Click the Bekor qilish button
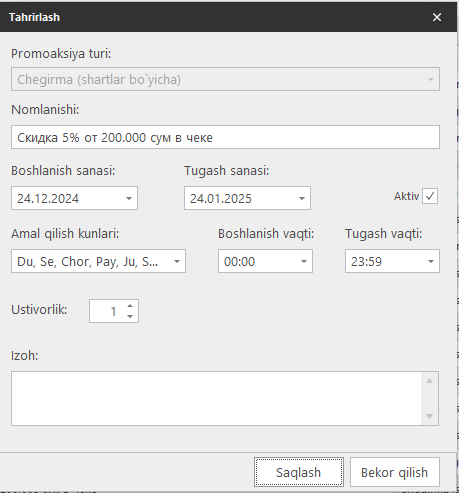This screenshot has height=493, width=459. (x=395, y=472)
